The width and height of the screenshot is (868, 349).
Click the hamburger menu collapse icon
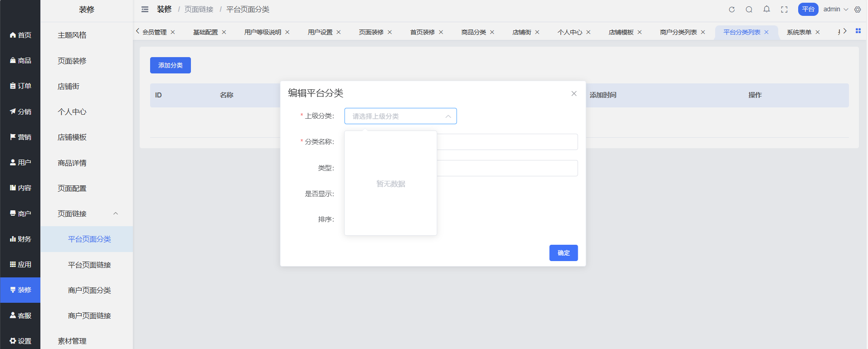click(145, 10)
